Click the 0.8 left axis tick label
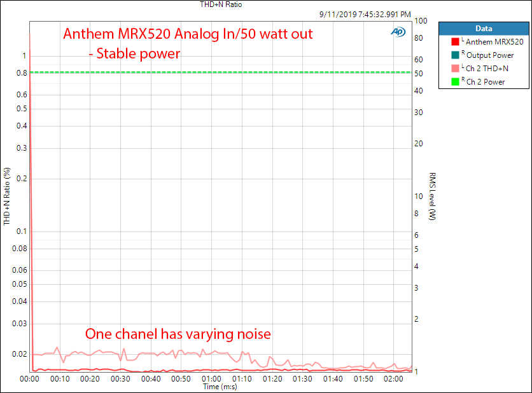This screenshot has height=393, width=532. (x=22, y=73)
